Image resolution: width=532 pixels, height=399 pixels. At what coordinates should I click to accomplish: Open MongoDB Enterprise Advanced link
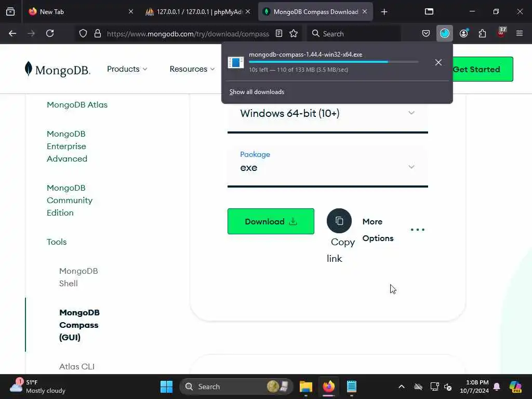67,146
